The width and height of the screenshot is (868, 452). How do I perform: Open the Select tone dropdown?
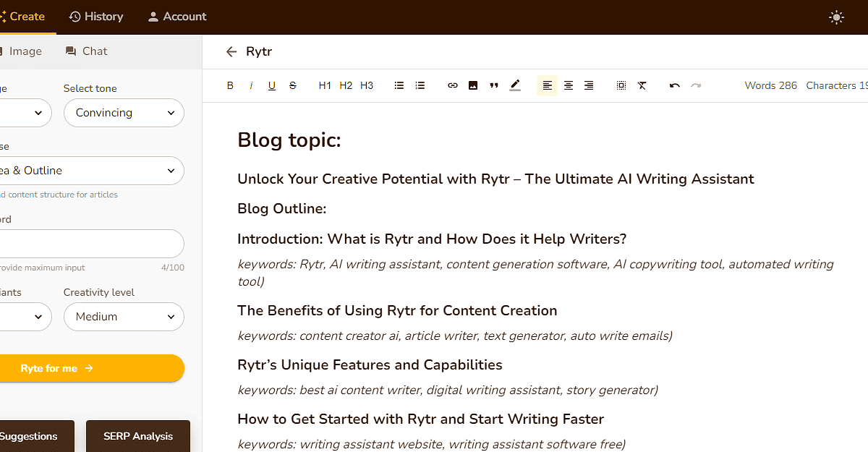click(123, 113)
